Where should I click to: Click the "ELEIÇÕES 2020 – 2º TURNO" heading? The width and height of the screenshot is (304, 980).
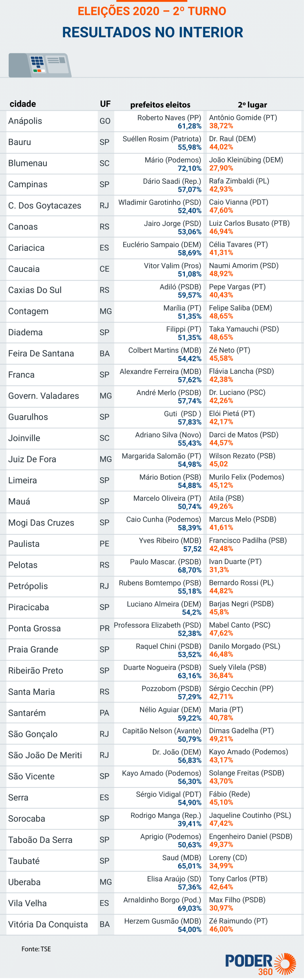[152, 11]
